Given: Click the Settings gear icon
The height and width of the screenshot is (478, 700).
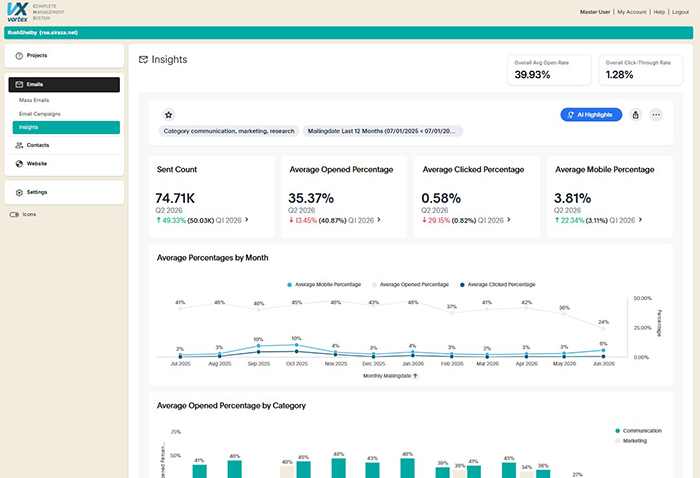Looking at the screenshot, I should click(19, 192).
